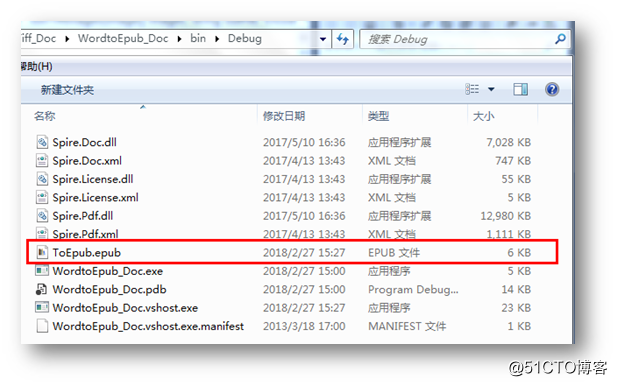617x386 pixels.
Task: Open help with the blue question icon
Action: (552, 89)
